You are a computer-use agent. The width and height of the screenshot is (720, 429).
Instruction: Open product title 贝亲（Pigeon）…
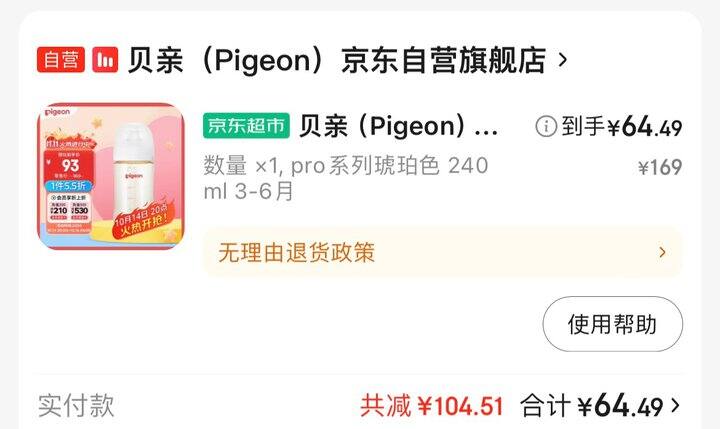point(399,126)
